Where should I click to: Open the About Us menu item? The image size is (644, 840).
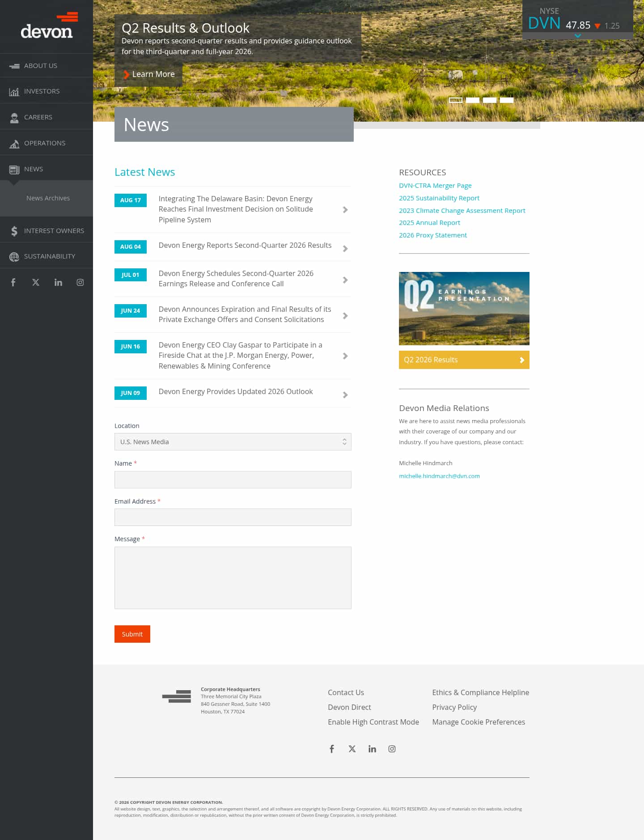(47, 66)
